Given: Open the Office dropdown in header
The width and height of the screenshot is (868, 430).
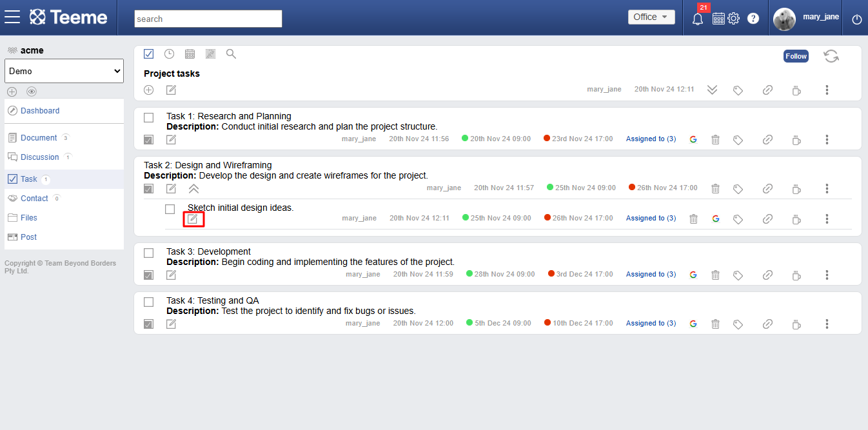Looking at the screenshot, I should click(x=651, y=17).
